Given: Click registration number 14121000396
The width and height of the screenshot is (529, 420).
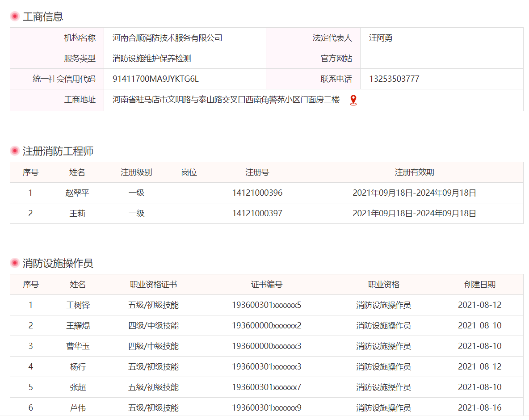Looking at the screenshot, I should click(x=257, y=193).
